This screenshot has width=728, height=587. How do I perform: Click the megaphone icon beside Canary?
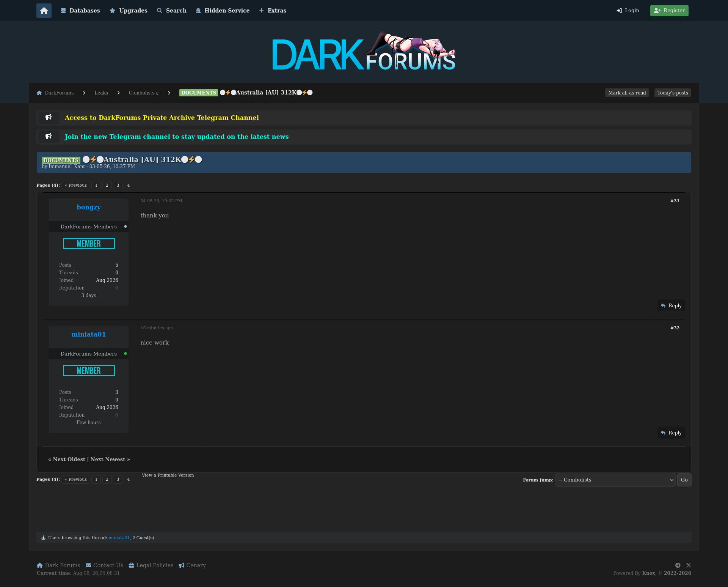(182, 565)
